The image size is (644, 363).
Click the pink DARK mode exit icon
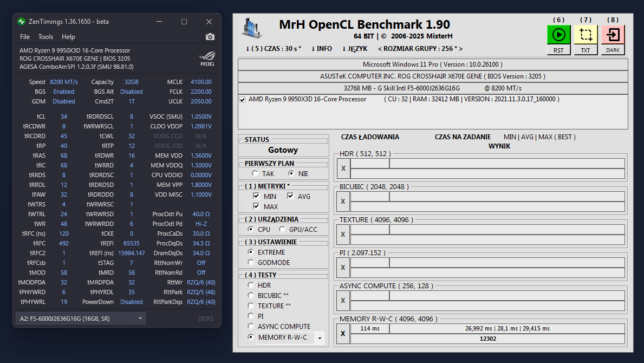613,35
